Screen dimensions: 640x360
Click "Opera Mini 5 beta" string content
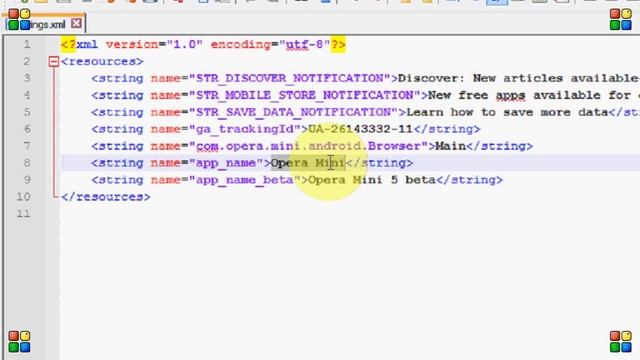pos(372,180)
